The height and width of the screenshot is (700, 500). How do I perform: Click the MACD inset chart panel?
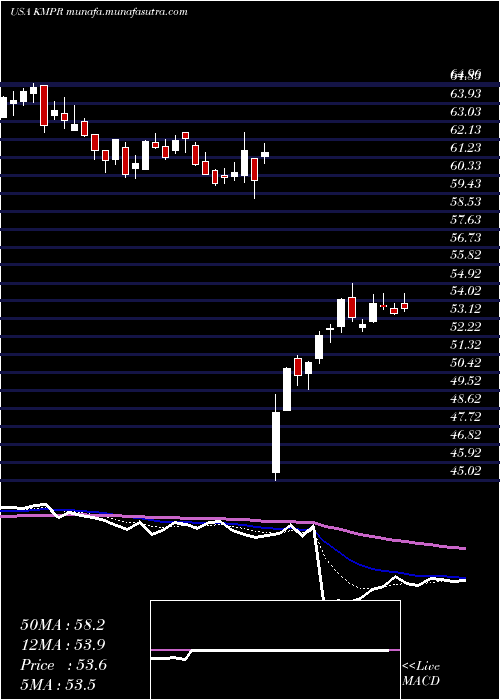(275, 650)
